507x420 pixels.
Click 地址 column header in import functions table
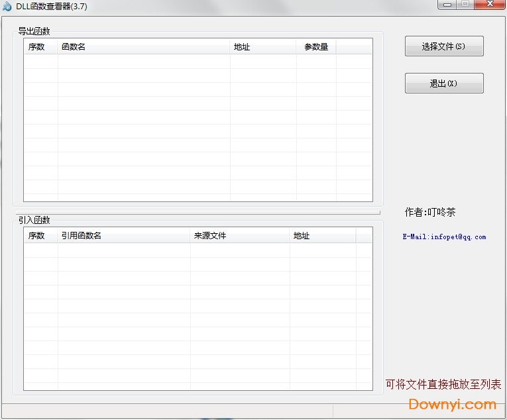(x=323, y=236)
